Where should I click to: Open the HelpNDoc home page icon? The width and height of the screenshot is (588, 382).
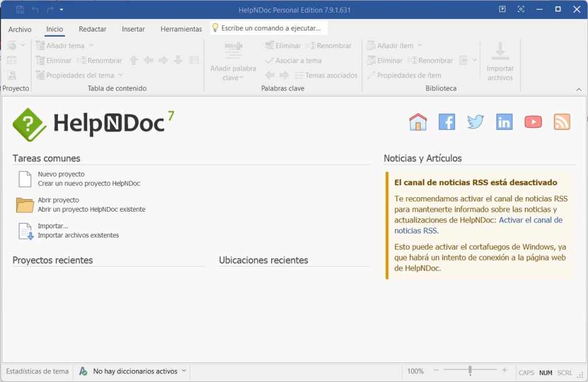pos(418,122)
